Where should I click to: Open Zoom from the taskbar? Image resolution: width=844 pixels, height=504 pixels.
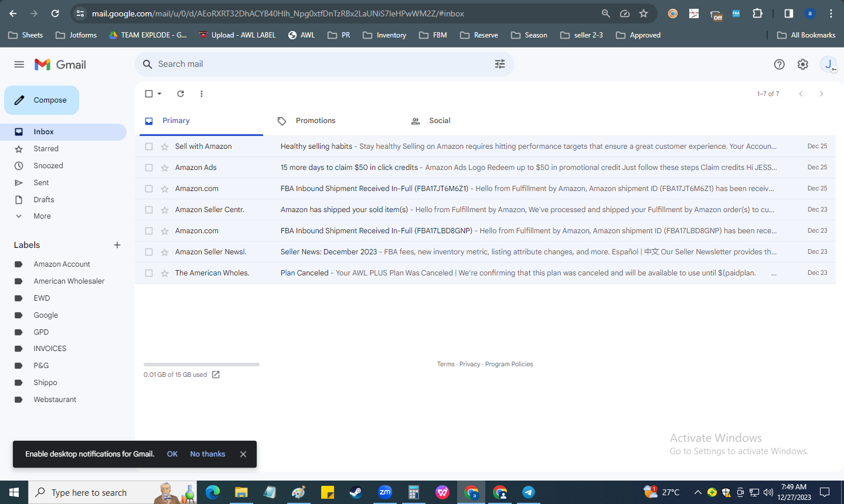pyautogui.click(x=385, y=492)
